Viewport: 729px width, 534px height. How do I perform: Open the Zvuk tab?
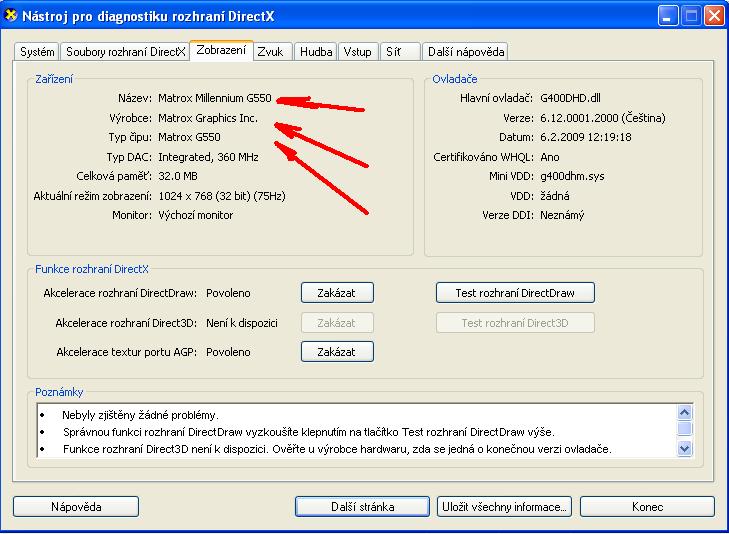273,52
